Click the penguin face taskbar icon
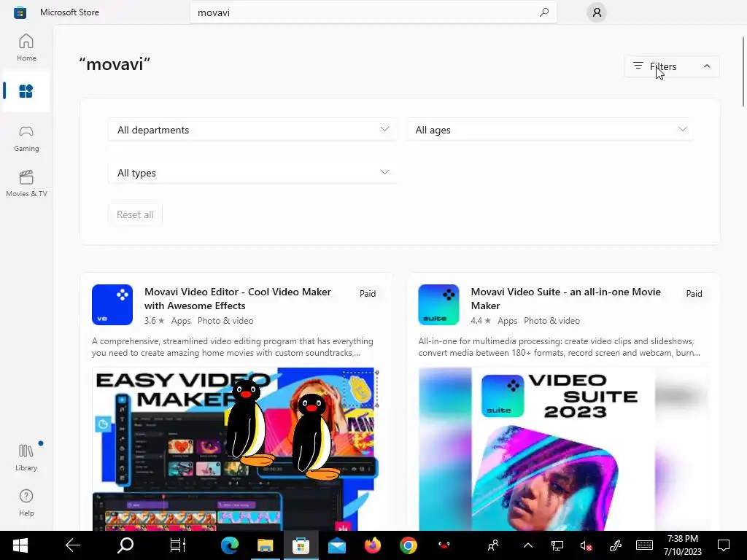 click(x=444, y=545)
